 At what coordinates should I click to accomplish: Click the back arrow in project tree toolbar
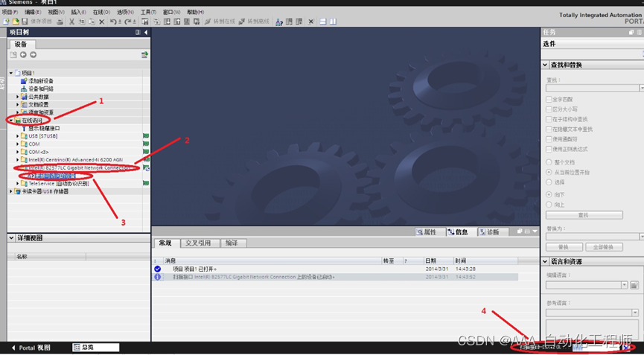pos(23,54)
